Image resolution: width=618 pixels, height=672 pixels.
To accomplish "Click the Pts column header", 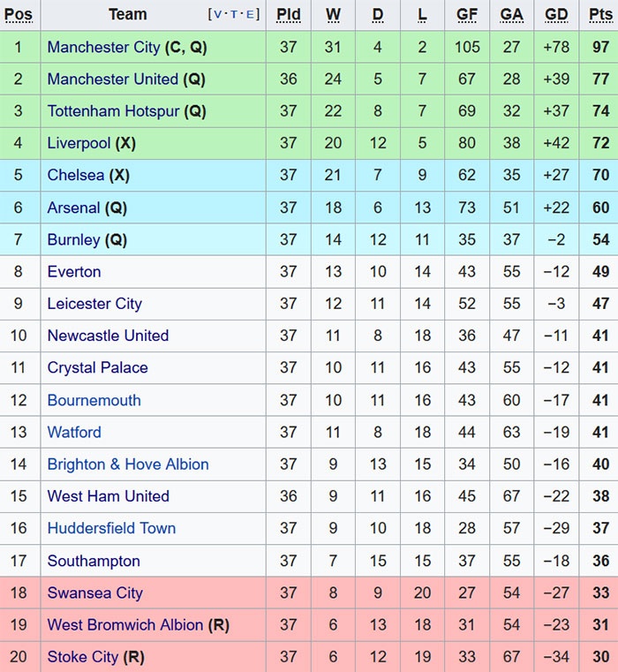I will [600, 15].
